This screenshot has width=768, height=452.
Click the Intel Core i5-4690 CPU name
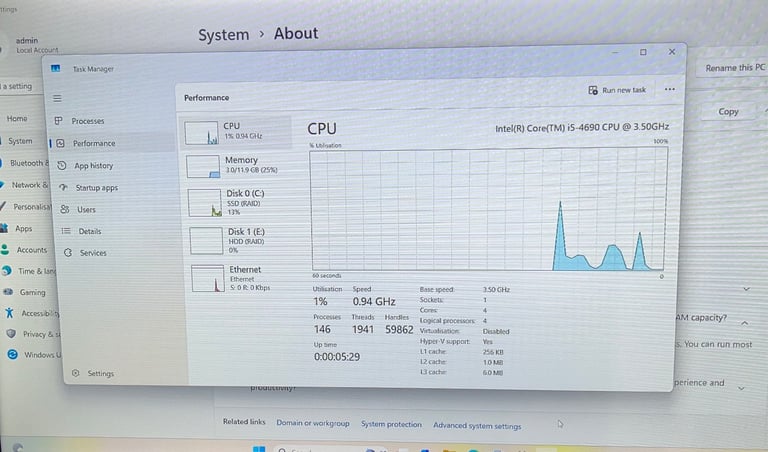(x=582, y=128)
